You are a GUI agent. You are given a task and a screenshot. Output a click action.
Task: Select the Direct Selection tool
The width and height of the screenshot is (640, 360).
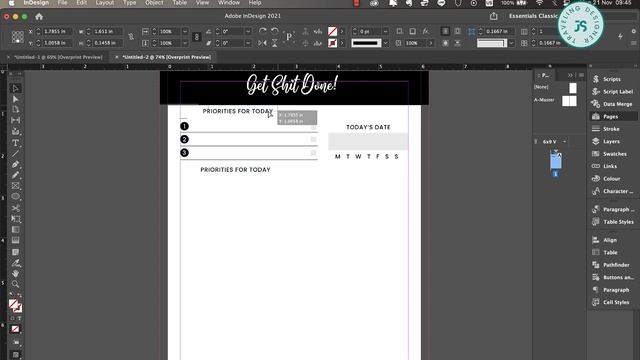(16, 99)
